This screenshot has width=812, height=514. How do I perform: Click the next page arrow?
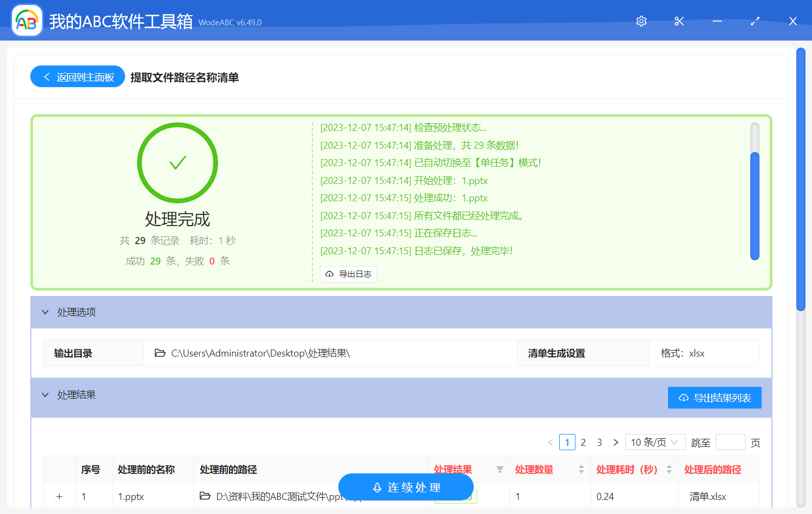pyautogui.click(x=615, y=442)
